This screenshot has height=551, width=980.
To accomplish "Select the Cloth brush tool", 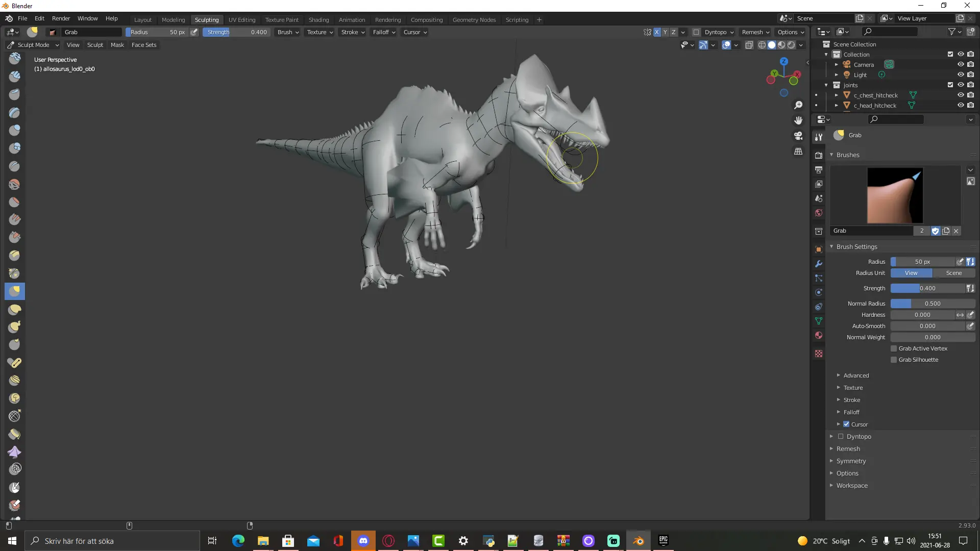I will coord(14,452).
